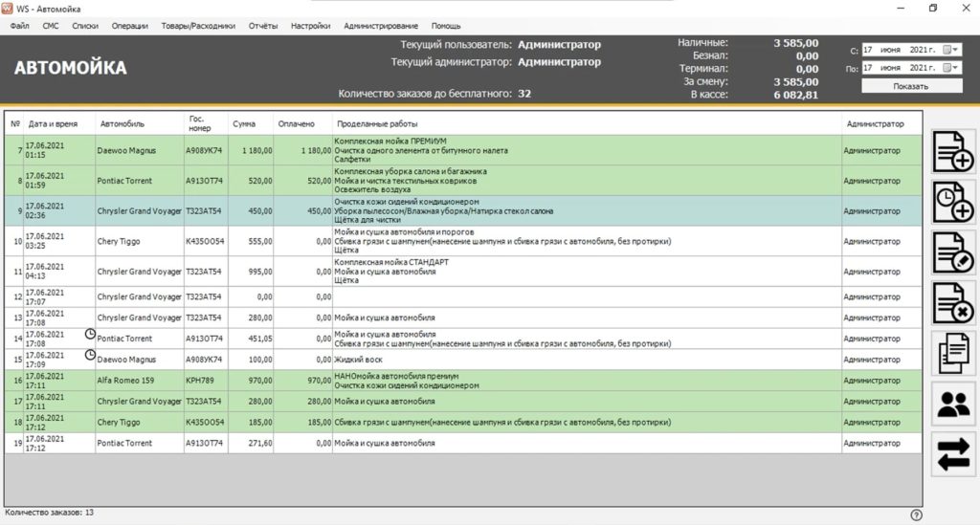Click the free-order counter value 32
Viewport: 980px width, 525px height.
524,94
